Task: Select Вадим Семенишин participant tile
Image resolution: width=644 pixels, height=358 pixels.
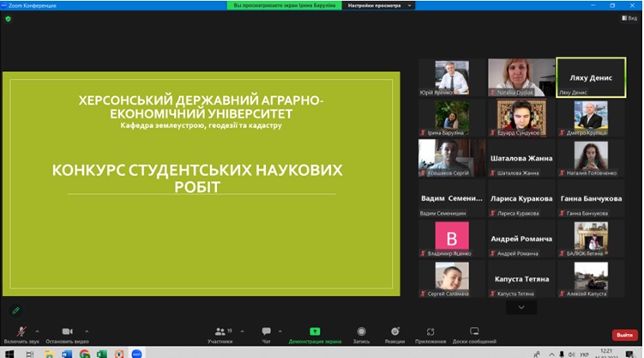Action: (452, 198)
